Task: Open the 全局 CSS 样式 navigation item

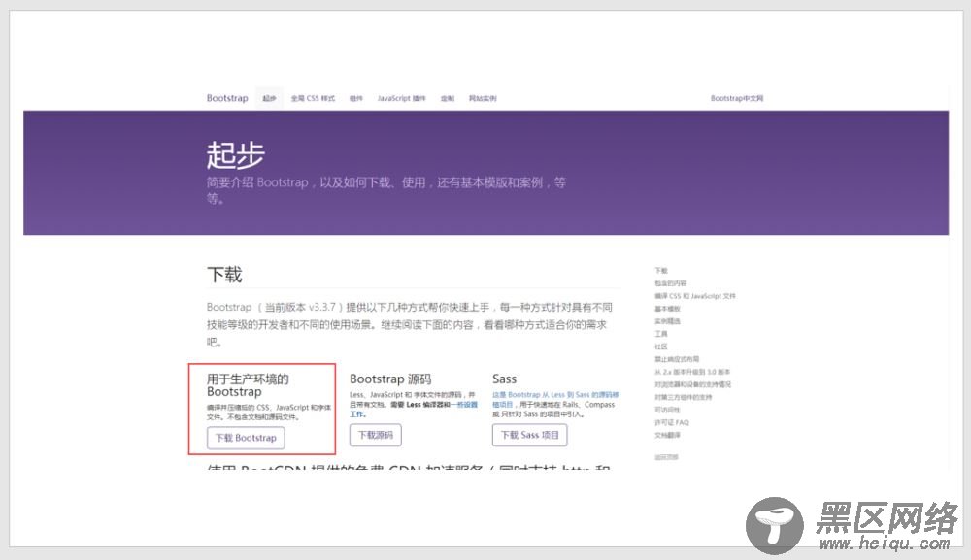Action: [x=313, y=98]
